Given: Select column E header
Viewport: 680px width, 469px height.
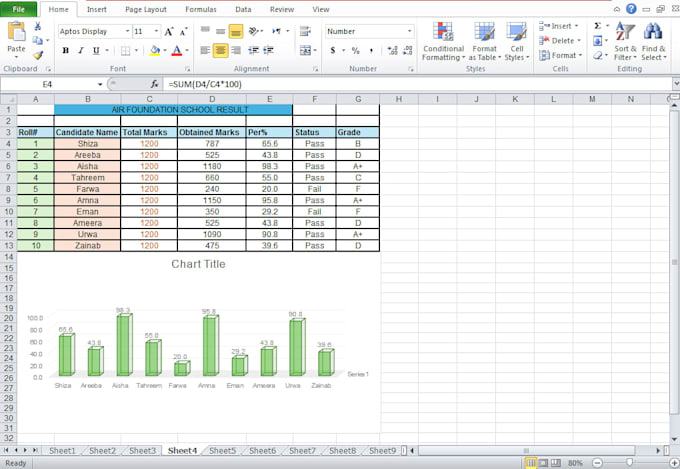Looking at the screenshot, I should click(x=269, y=99).
